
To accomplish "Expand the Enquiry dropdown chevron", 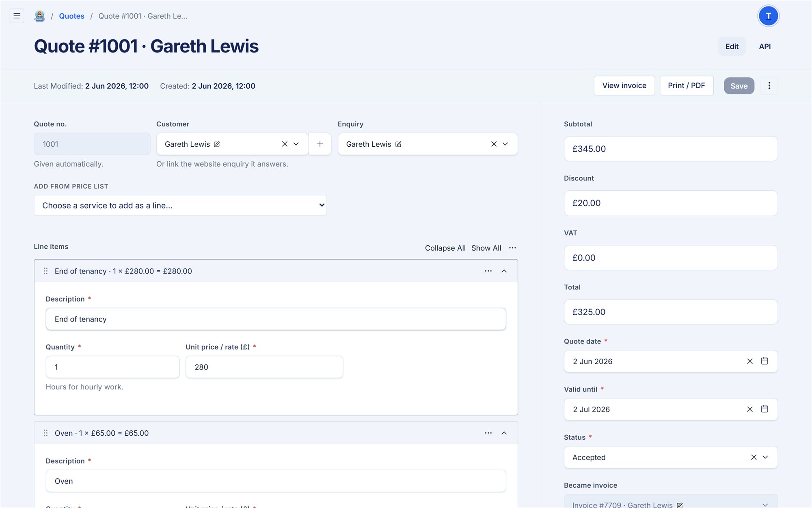I will (505, 144).
